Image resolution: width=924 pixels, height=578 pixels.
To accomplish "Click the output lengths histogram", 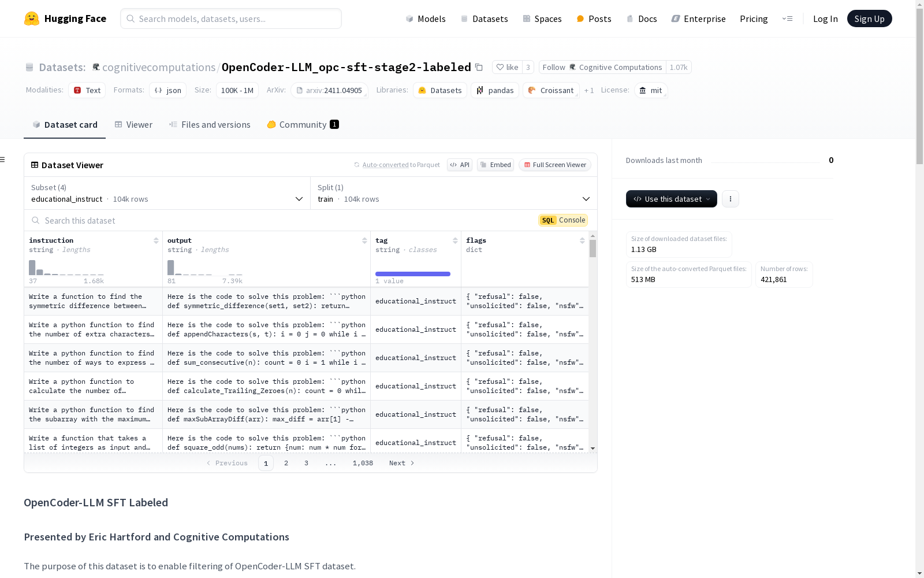I will click(x=205, y=268).
